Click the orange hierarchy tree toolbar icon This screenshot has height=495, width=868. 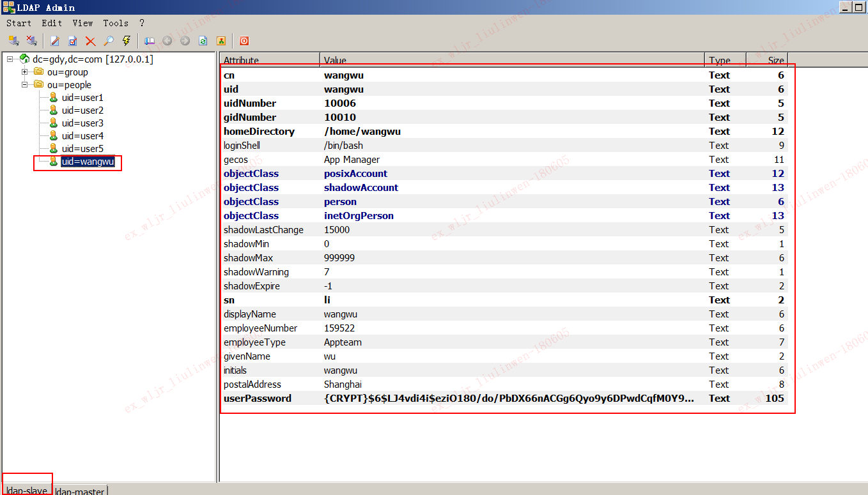221,41
